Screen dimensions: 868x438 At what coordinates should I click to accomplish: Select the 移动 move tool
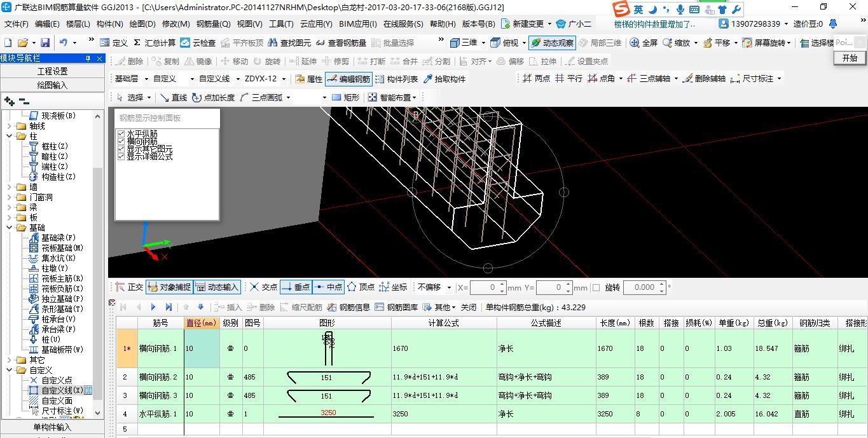click(x=234, y=61)
